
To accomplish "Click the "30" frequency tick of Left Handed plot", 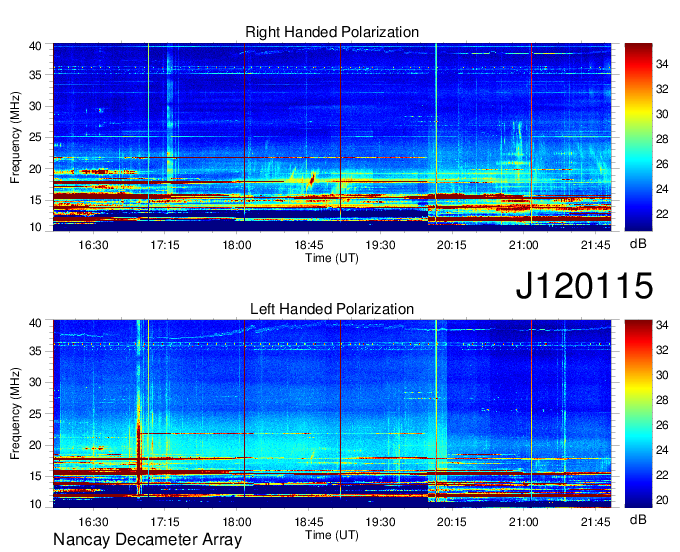I will click(35, 382).
